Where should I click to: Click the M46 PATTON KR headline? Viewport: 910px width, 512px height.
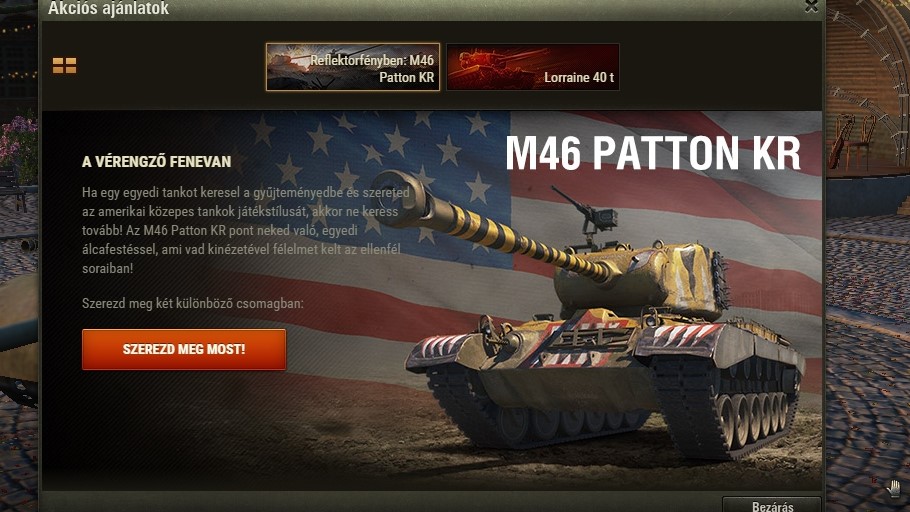point(653,153)
